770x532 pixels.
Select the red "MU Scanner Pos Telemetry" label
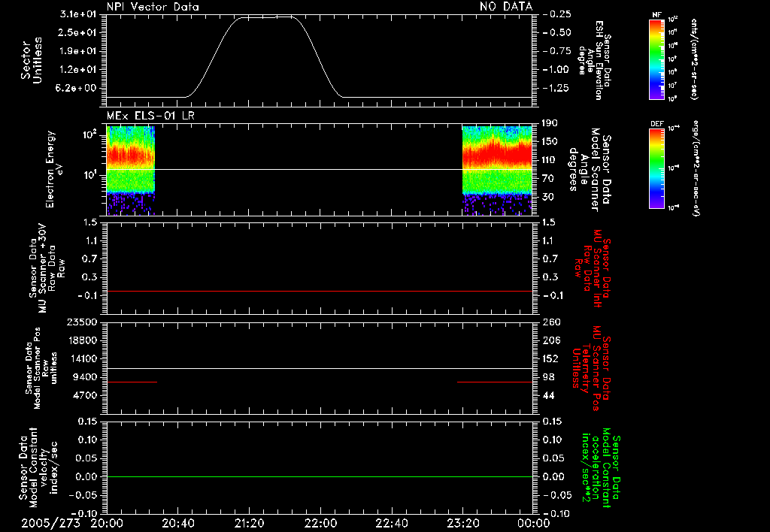(592, 368)
